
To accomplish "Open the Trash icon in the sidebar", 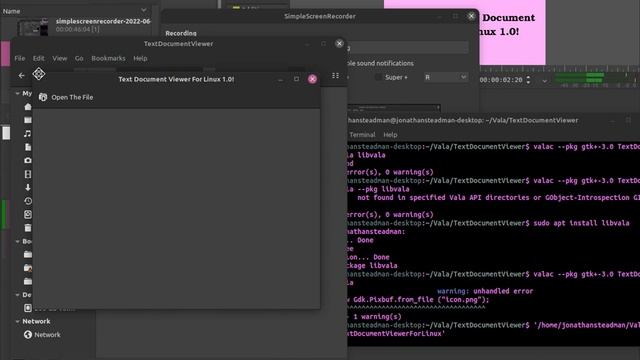I will pos(27,228).
